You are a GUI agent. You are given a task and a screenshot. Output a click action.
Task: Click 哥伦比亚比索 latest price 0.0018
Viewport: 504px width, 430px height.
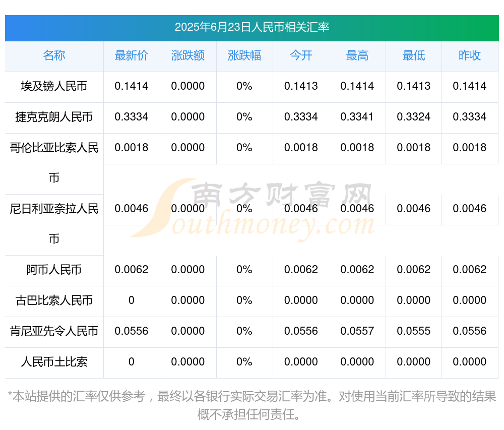(x=132, y=148)
